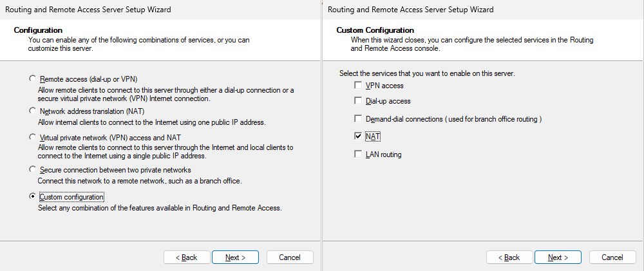
Task: Select Virtual private network (VPN) access and NAT
Action: coord(33,138)
